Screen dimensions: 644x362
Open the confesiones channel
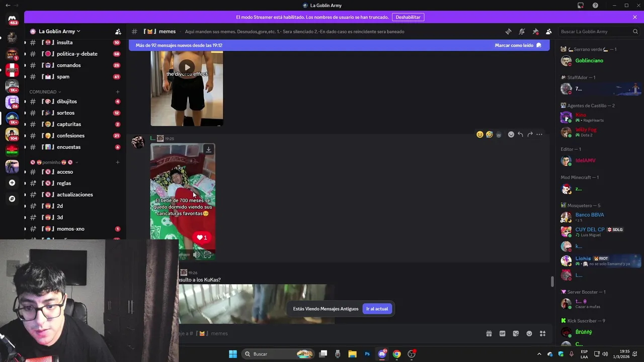click(x=74, y=136)
